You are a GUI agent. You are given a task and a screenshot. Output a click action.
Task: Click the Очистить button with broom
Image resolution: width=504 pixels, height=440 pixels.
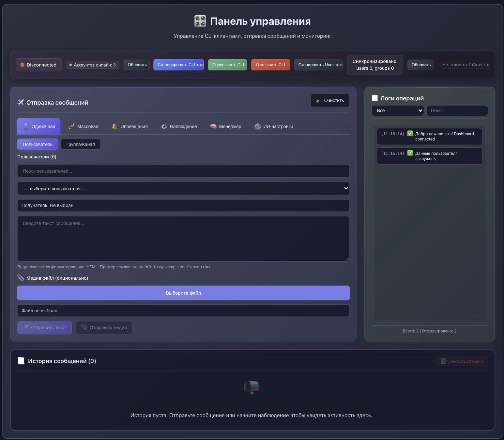coord(330,100)
